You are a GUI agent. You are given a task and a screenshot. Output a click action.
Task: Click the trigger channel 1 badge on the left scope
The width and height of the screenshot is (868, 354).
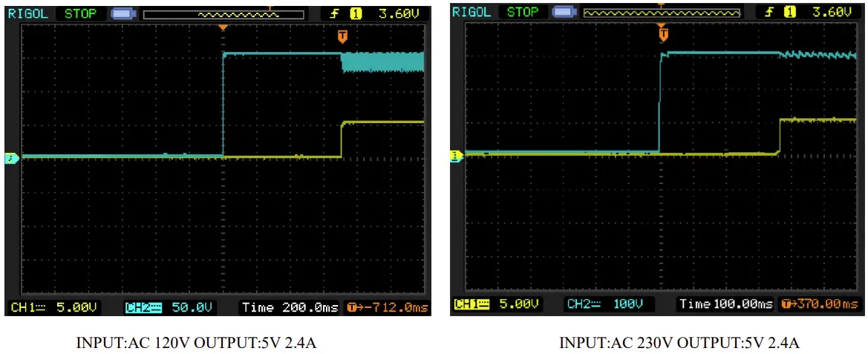click(x=356, y=14)
